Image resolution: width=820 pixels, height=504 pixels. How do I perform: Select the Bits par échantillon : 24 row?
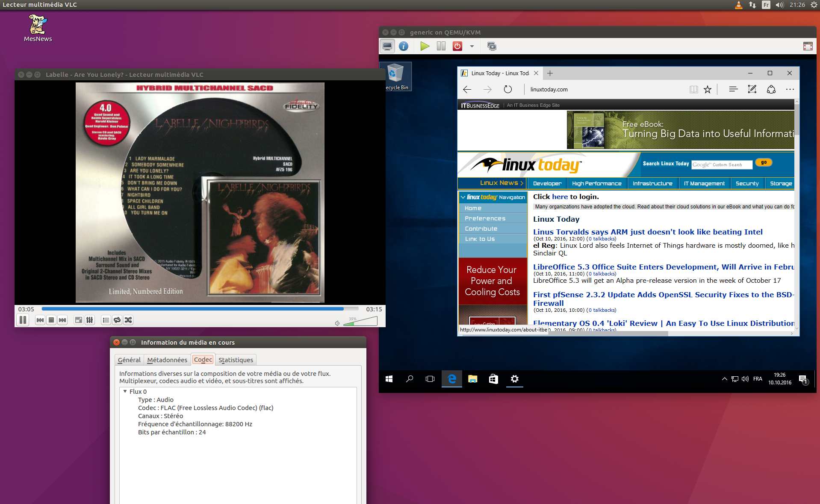[x=172, y=432]
